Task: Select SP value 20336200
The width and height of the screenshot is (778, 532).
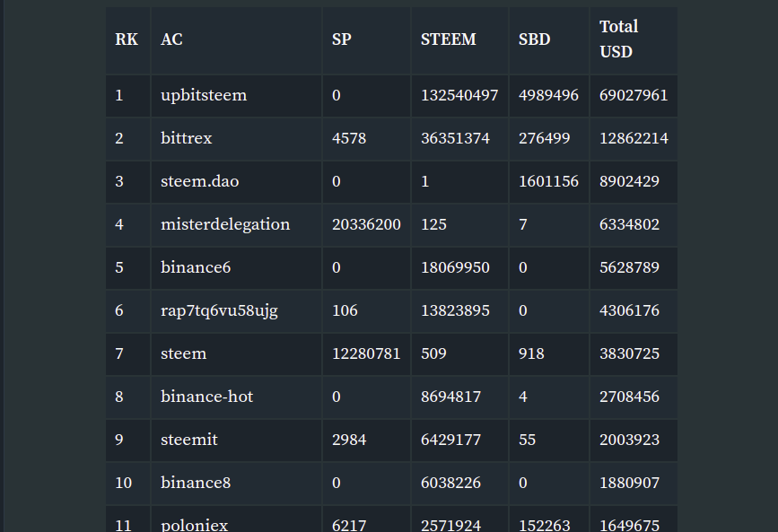Action: point(366,224)
